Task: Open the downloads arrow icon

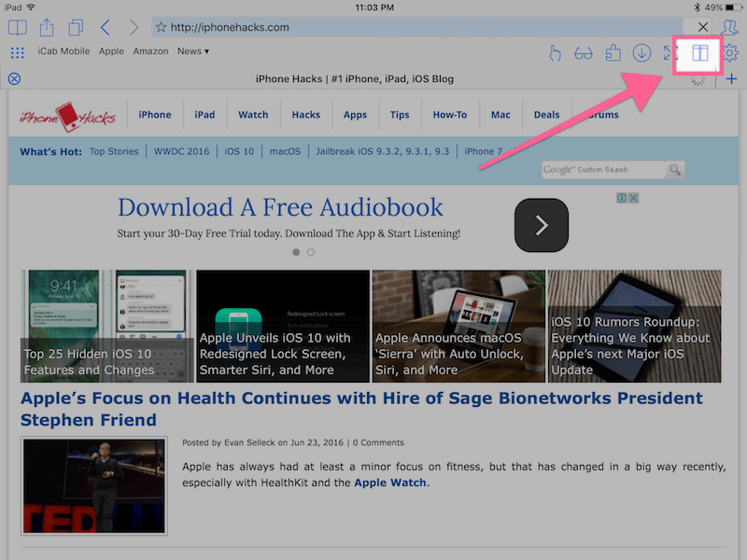Action: click(641, 53)
